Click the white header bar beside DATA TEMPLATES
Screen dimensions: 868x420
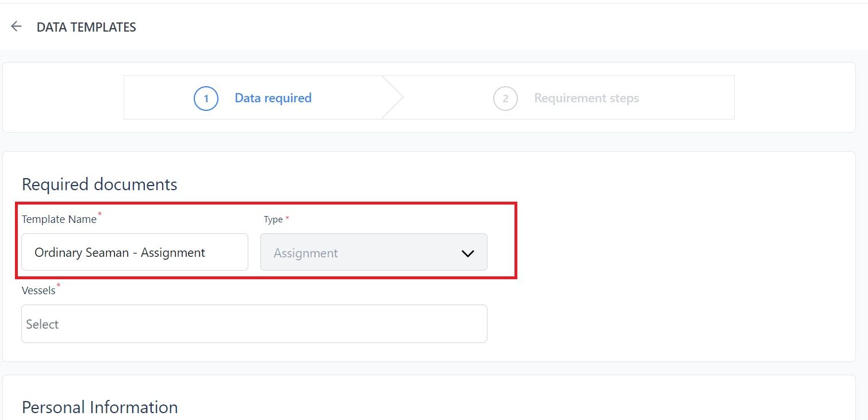500,27
